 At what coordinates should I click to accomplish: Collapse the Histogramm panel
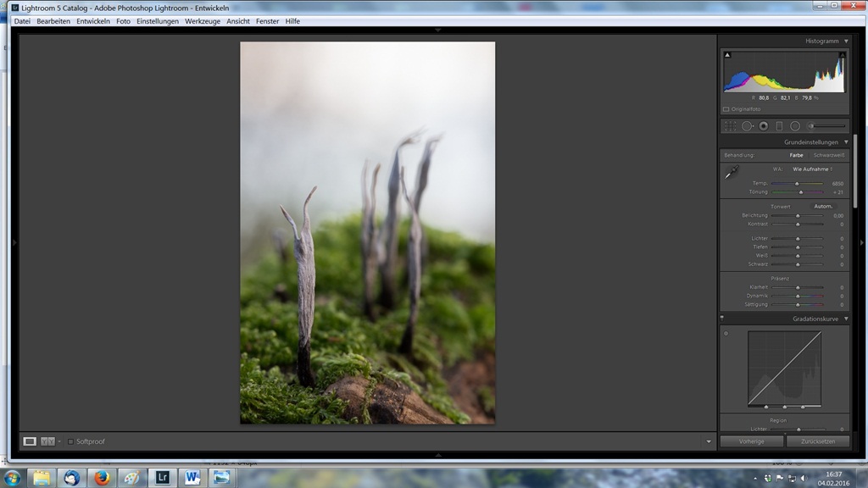(x=846, y=41)
